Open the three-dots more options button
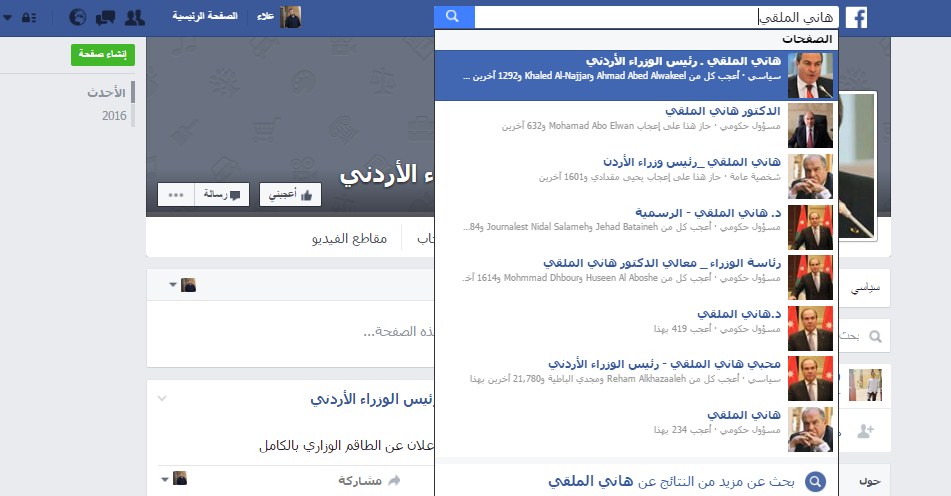Viewport: 951px width, 496px height. (176, 195)
